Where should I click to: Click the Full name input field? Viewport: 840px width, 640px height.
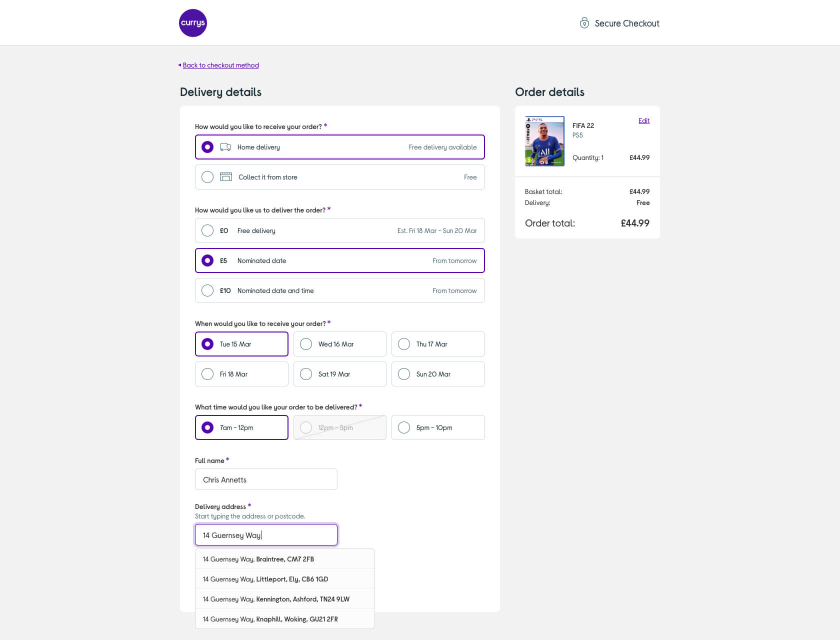click(x=266, y=479)
